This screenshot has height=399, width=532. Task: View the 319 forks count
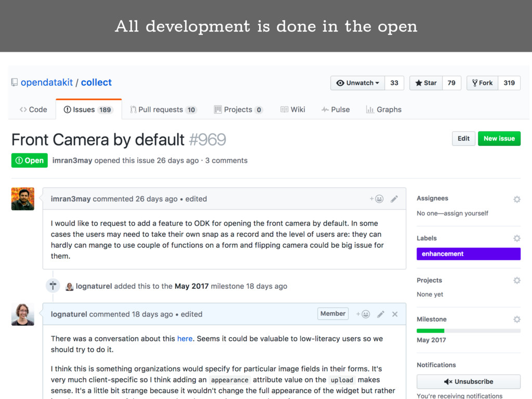point(509,83)
